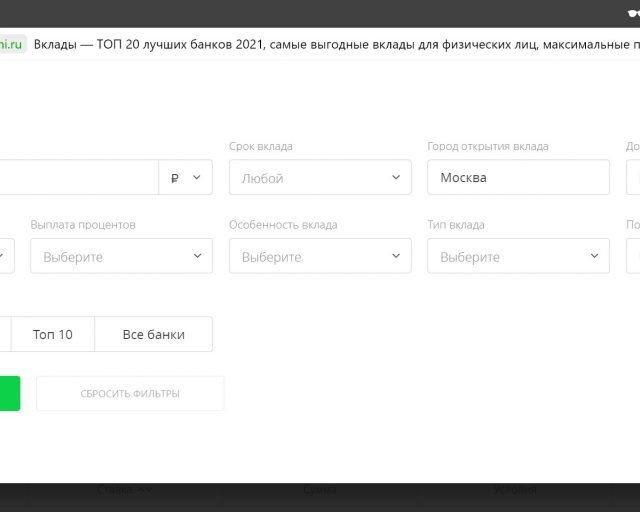Click the green site domain badge

coord(12,45)
